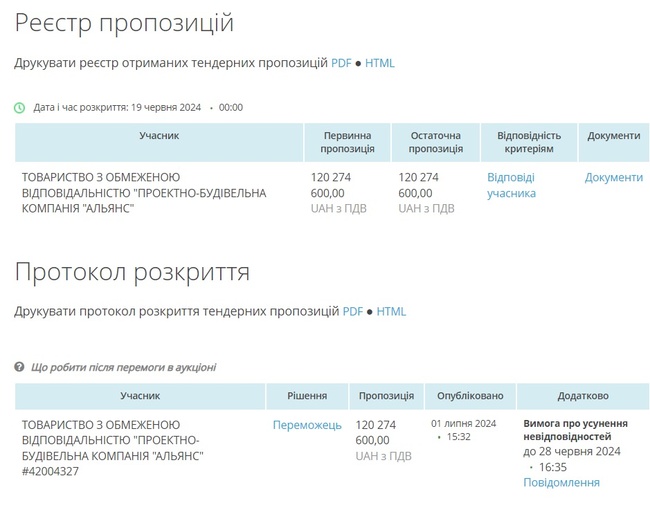
Task: Click the Протокол розкриття heading
Action: (132, 272)
